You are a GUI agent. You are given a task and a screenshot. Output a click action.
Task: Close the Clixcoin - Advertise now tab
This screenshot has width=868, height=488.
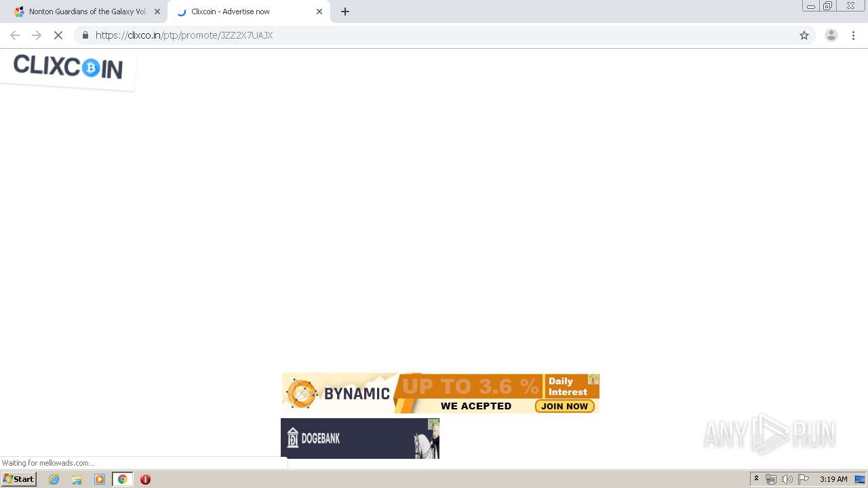click(x=319, y=12)
